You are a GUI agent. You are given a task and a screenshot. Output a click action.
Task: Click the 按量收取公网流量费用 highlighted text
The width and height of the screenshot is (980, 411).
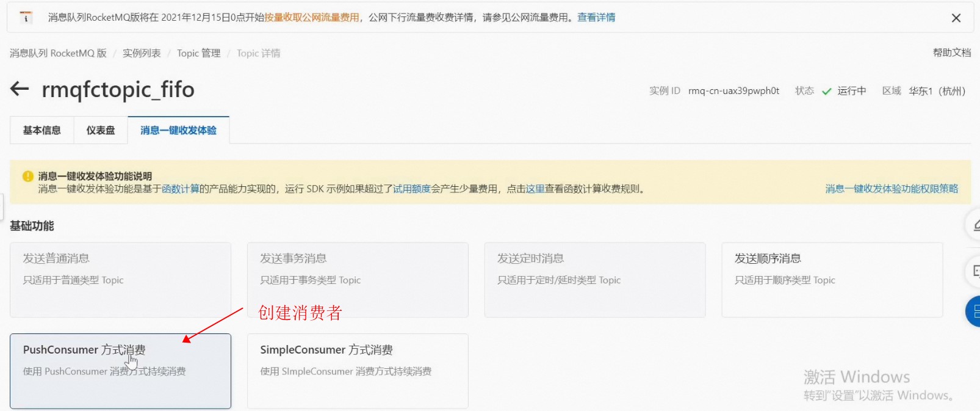(x=312, y=18)
